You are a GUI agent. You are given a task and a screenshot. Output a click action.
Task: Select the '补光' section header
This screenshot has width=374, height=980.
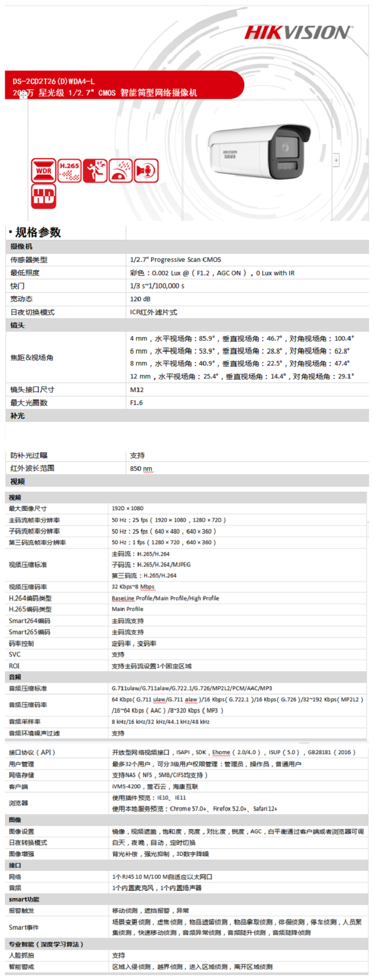point(187,416)
